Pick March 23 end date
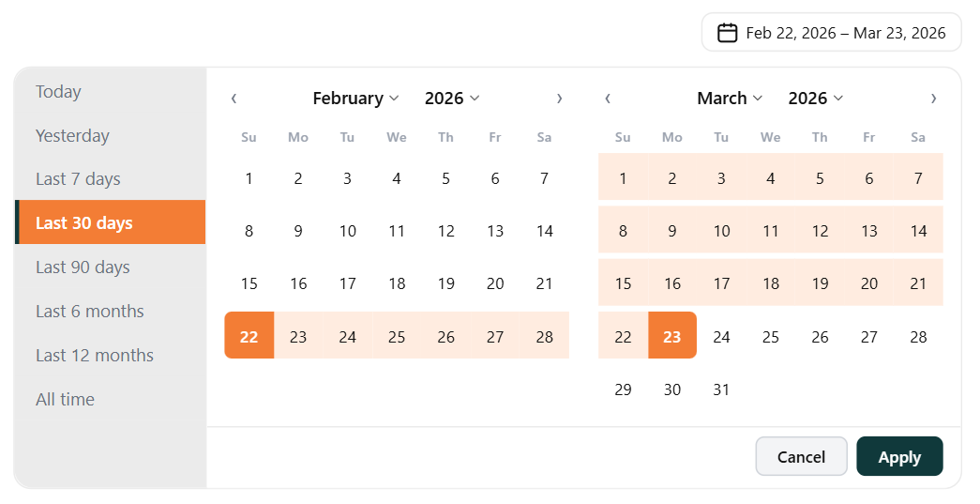 (x=672, y=336)
